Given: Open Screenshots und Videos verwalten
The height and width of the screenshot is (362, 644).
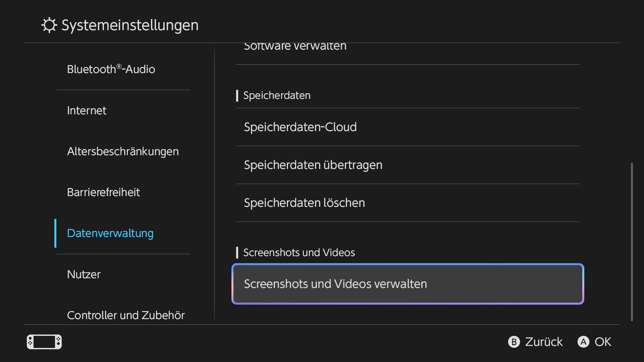Looking at the screenshot, I should click(x=408, y=284).
